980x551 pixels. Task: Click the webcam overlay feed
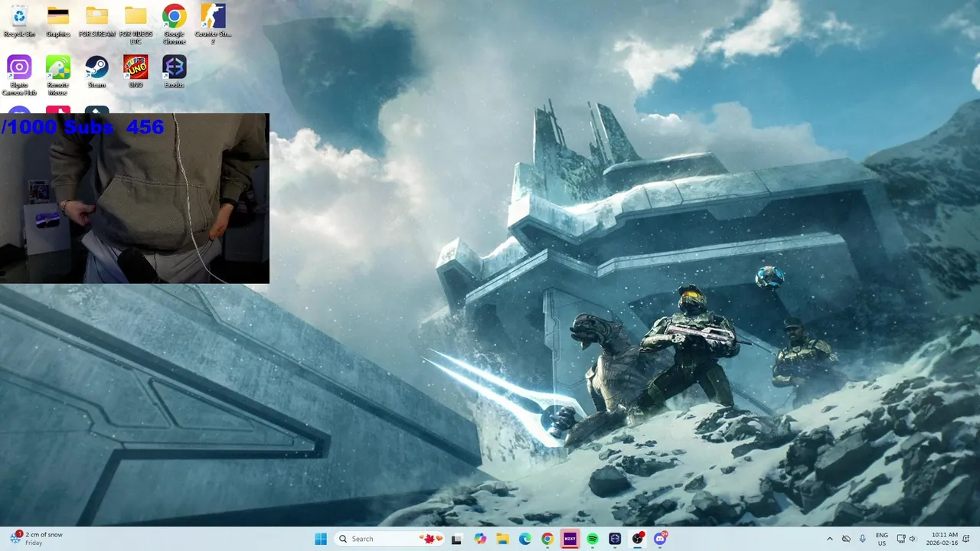[x=134, y=198]
